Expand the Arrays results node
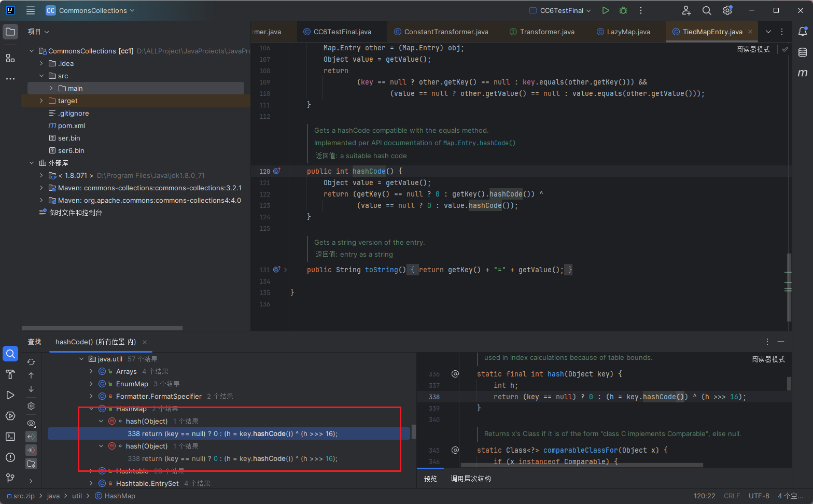Viewport: 813px width, 504px height. pos(91,371)
